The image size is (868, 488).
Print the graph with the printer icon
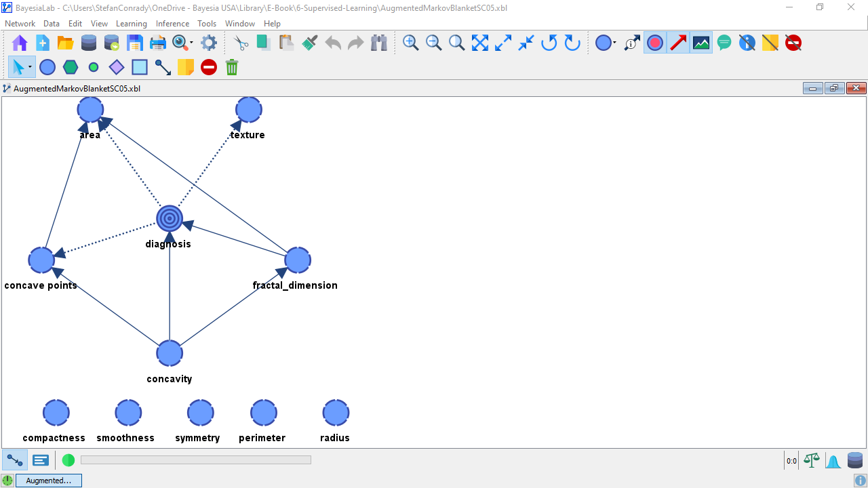pyautogui.click(x=158, y=43)
